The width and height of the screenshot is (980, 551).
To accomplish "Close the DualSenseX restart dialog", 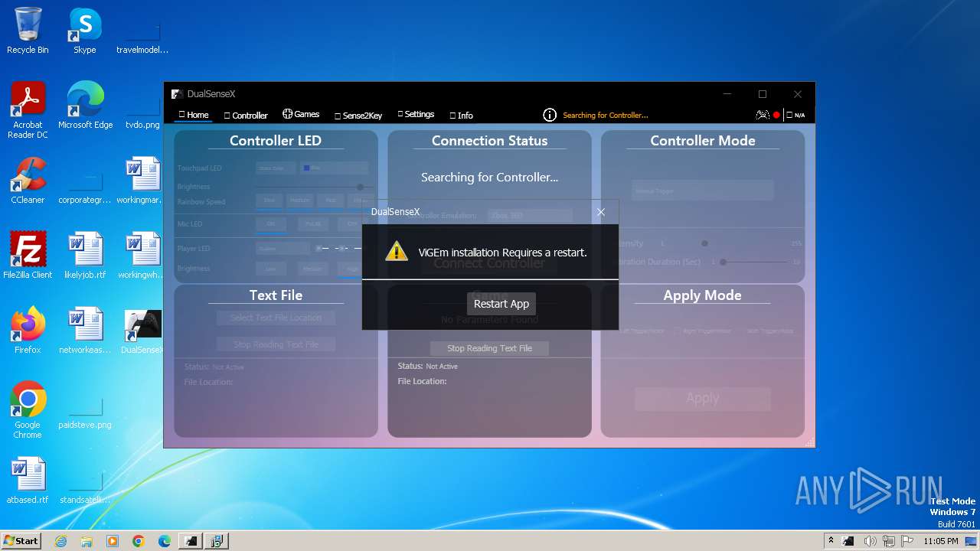I will click(601, 212).
